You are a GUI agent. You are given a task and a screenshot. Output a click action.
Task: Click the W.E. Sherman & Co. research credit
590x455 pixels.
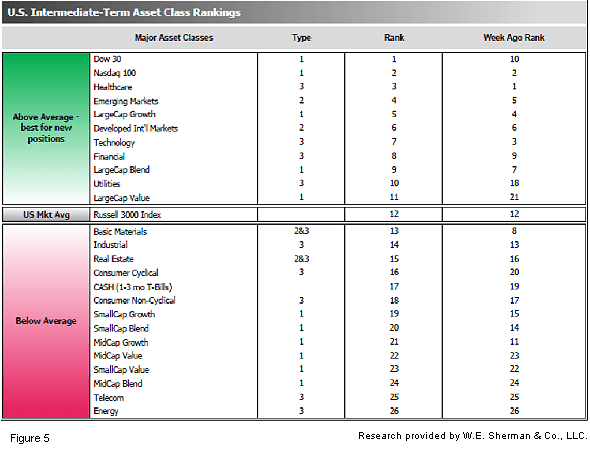click(x=473, y=436)
